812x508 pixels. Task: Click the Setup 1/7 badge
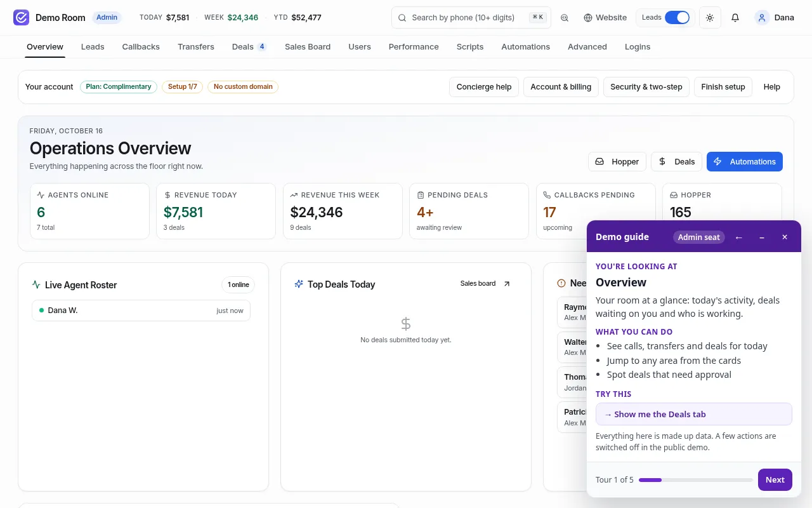(183, 87)
